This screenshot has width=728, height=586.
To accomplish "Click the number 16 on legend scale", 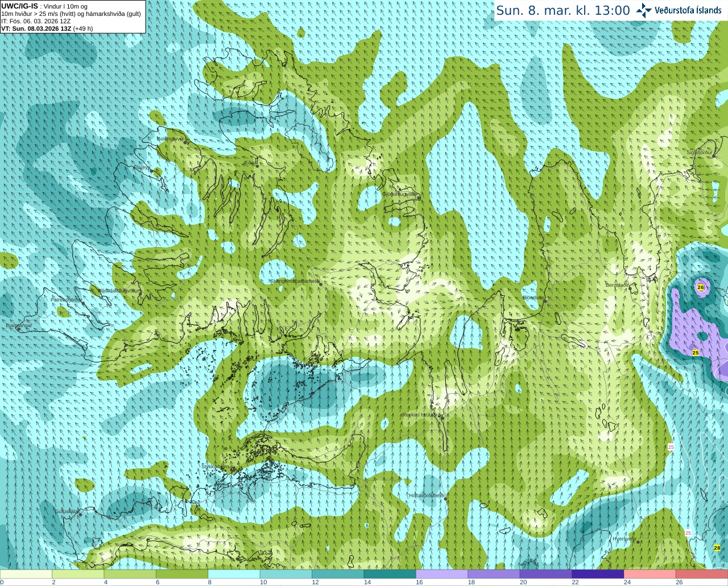I will pos(419,582).
